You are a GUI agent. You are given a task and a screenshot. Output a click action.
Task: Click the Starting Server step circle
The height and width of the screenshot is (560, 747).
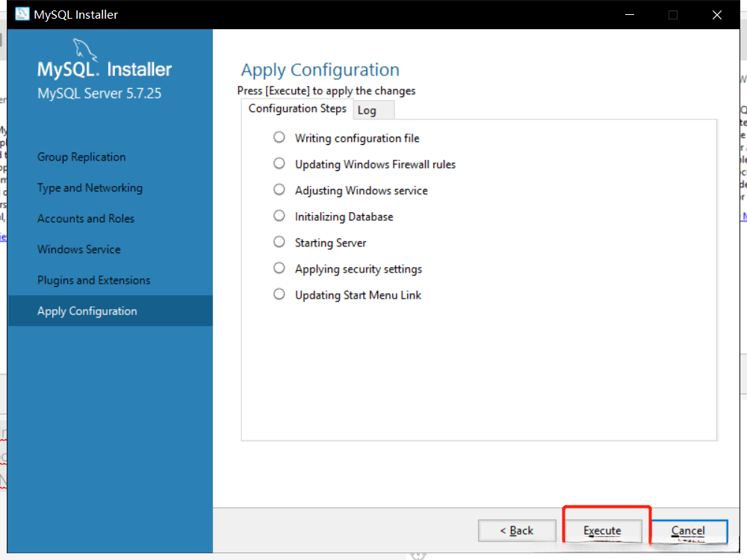[279, 242]
